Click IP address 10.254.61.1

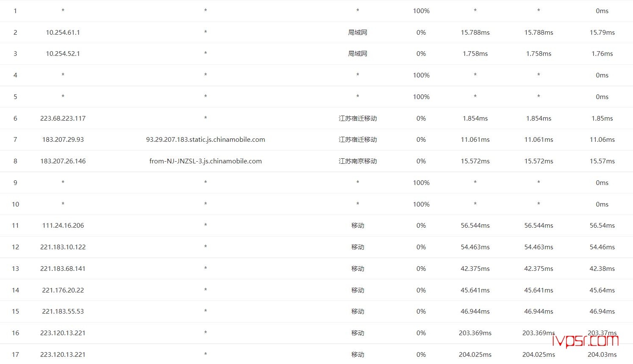(63, 33)
